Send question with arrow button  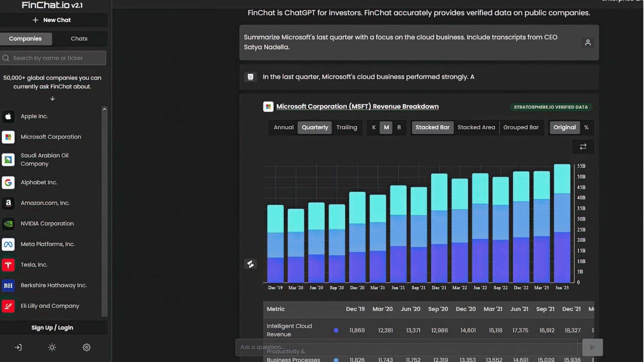(592, 347)
